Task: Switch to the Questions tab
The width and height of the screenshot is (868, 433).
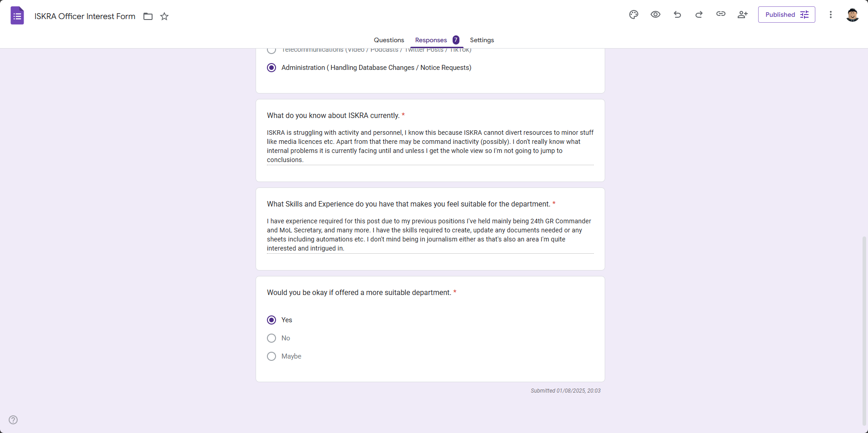Action: coord(389,40)
